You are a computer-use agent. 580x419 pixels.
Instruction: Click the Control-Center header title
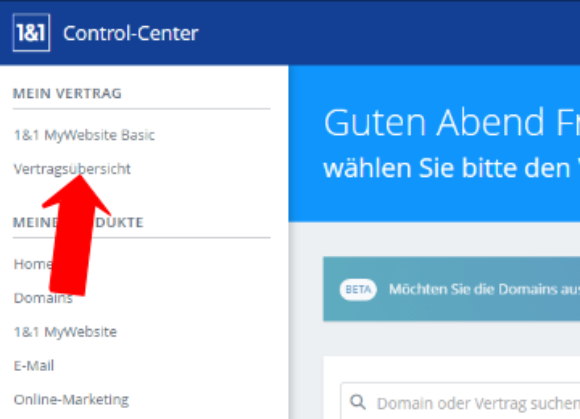coord(131,33)
